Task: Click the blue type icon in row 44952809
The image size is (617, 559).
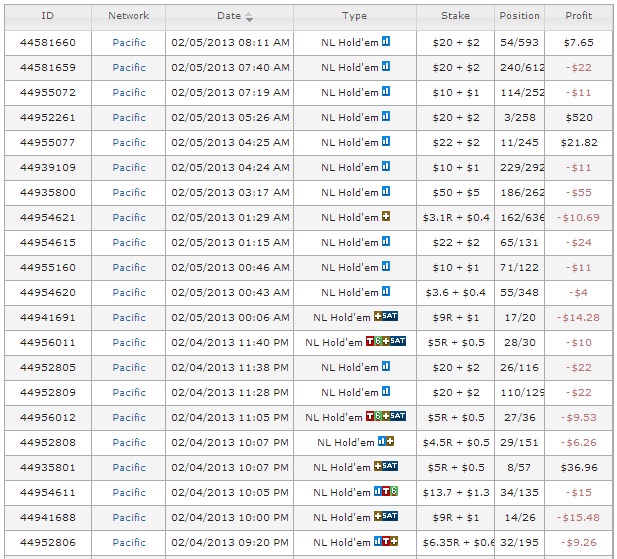Action: [x=386, y=391]
